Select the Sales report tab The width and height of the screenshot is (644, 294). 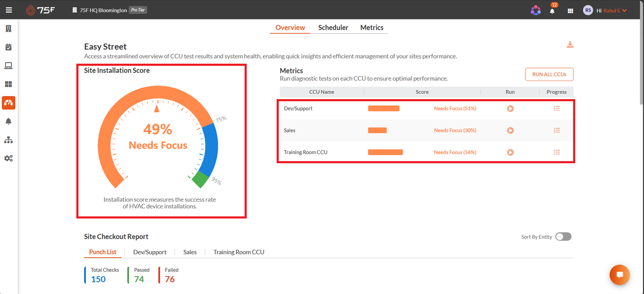click(190, 252)
